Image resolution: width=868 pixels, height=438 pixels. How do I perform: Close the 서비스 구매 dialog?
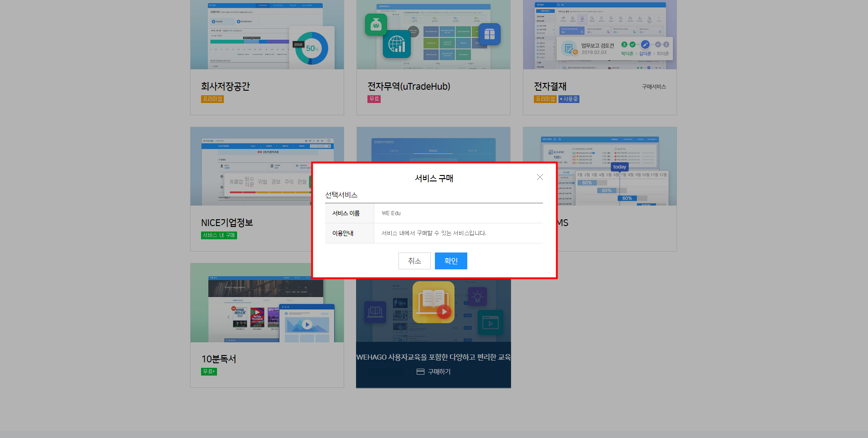tap(540, 177)
